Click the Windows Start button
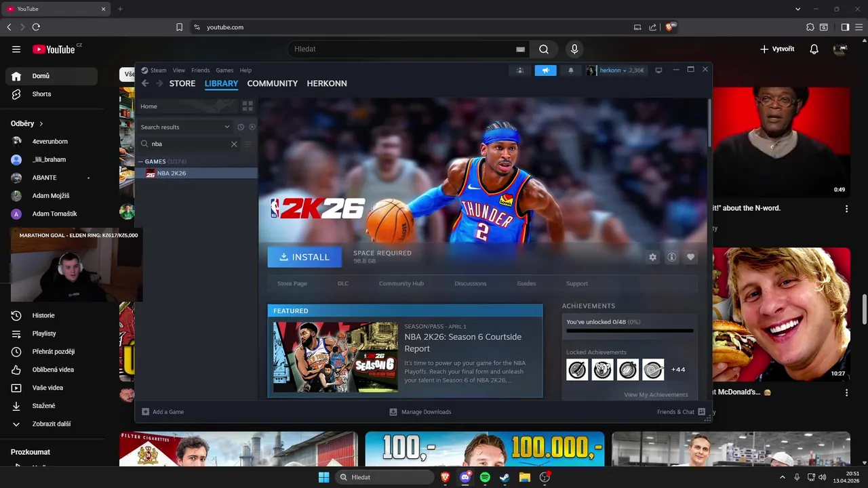Screen dimensions: 868x488 point(324,477)
